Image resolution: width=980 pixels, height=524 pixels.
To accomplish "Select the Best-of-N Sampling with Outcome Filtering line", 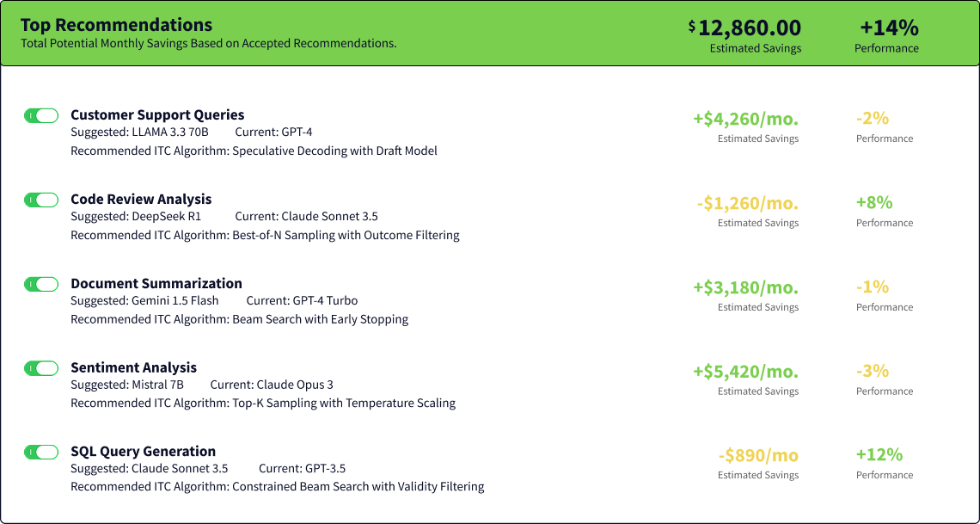I will coord(265,235).
